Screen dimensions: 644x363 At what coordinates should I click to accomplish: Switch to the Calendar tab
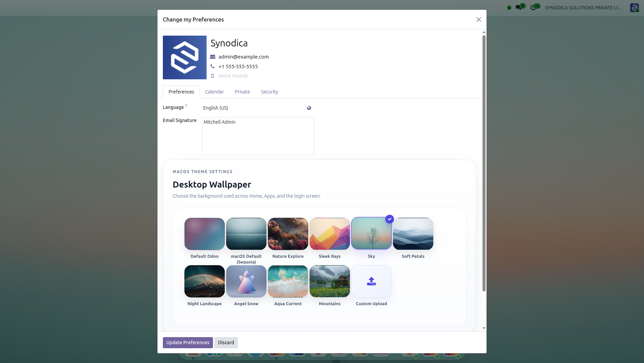214,92
